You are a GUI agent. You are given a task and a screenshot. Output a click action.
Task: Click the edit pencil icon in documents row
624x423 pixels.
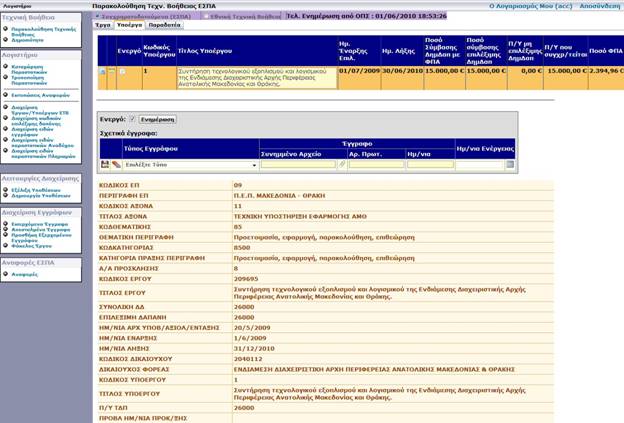[116, 164]
